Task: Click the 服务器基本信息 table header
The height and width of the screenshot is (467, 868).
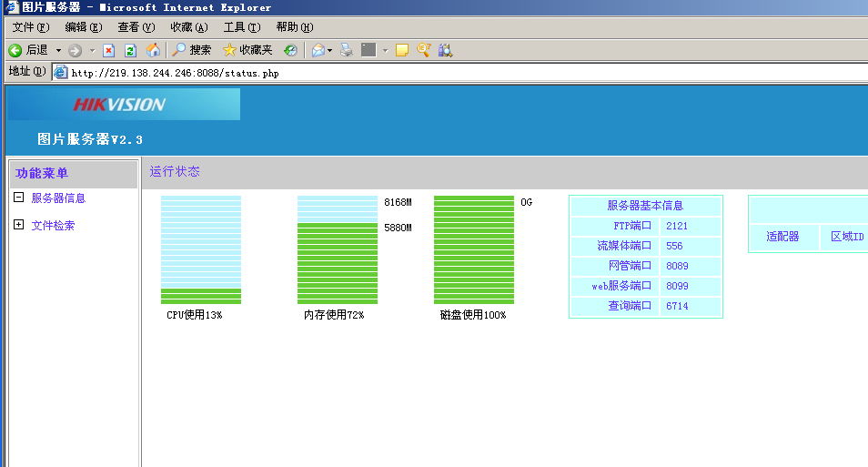Action: pos(646,206)
